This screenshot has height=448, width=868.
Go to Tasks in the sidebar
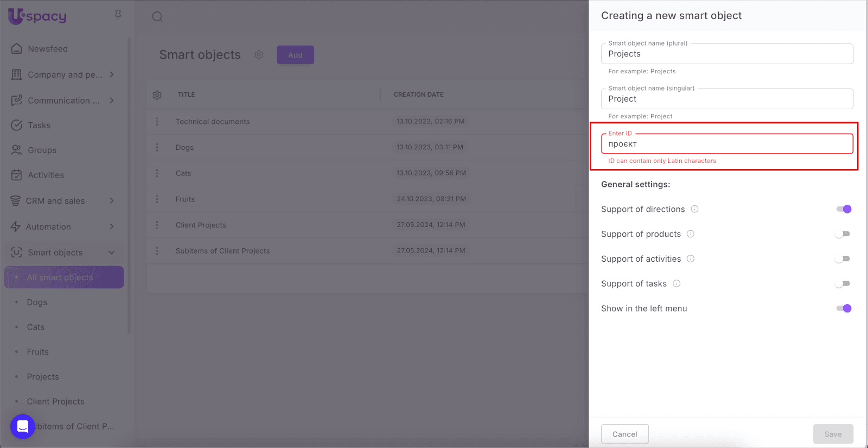[x=39, y=125]
